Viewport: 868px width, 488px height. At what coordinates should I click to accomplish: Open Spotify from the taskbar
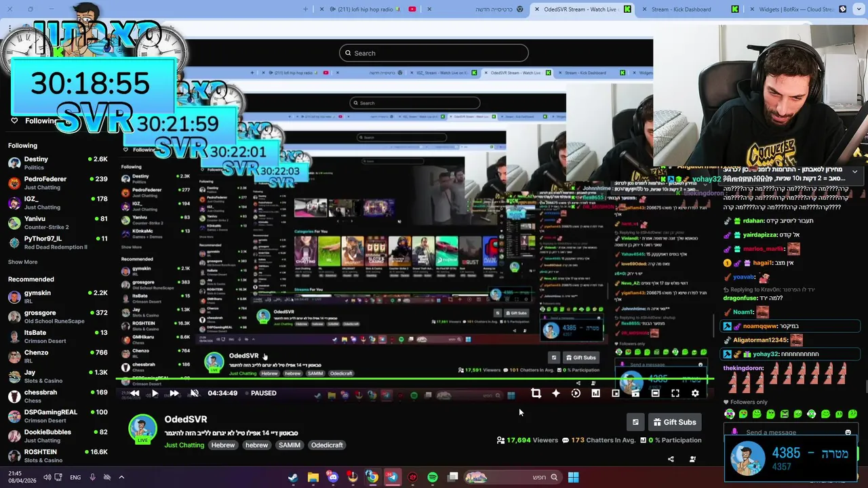tap(433, 477)
